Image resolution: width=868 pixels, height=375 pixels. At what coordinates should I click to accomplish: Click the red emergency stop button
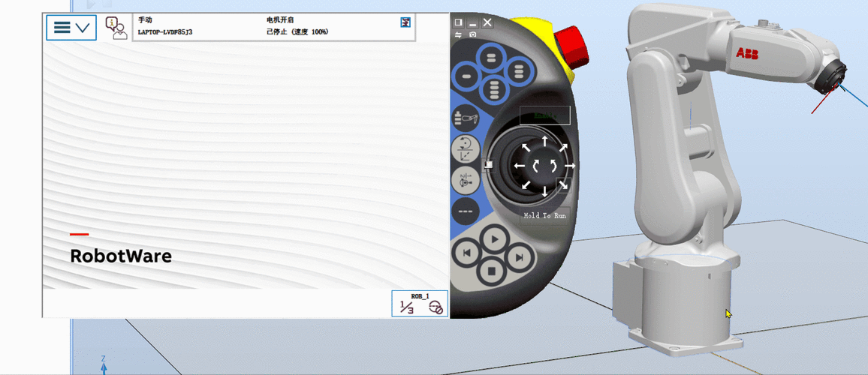(571, 48)
